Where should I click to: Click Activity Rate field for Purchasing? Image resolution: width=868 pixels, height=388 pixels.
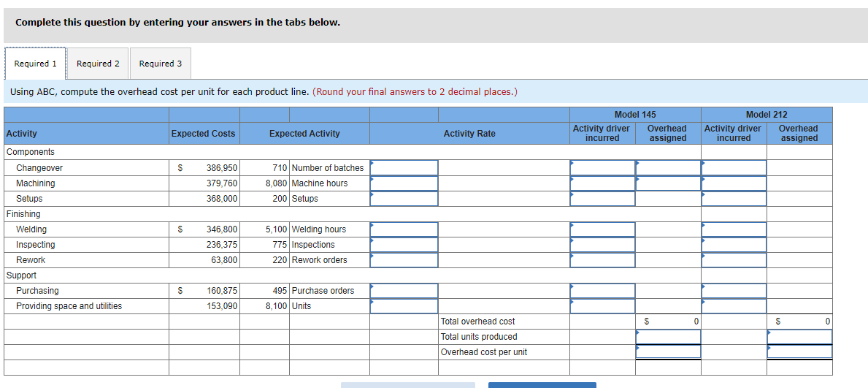(x=404, y=291)
